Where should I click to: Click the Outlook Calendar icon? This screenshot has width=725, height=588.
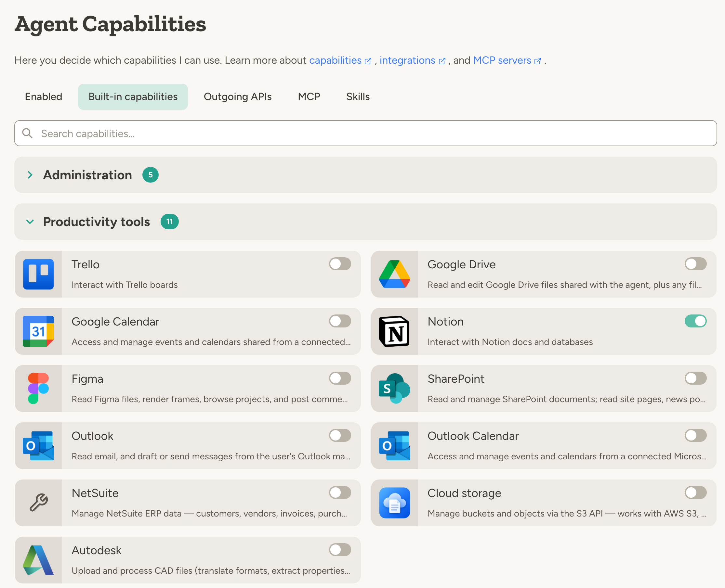click(x=395, y=446)
